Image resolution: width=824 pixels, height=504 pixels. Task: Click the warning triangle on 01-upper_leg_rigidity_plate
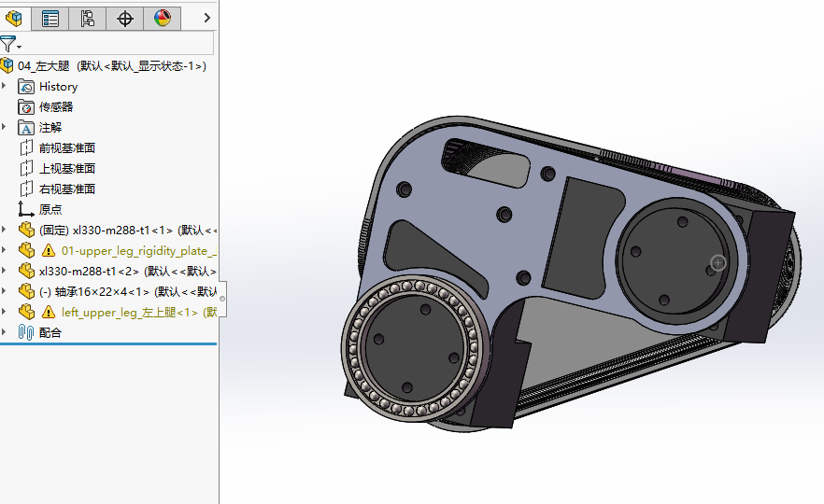(49, 250)
